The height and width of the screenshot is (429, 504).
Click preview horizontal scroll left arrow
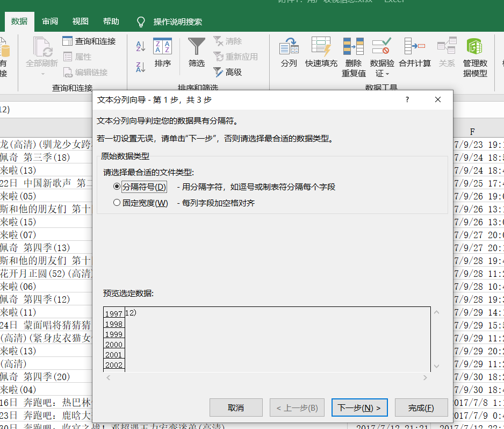(109, 377)
